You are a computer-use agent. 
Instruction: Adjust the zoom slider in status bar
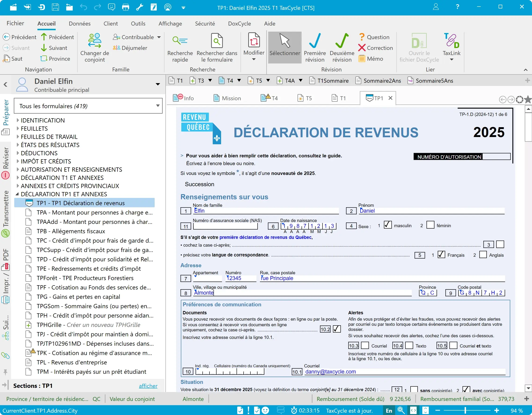(x=465, y=411)
